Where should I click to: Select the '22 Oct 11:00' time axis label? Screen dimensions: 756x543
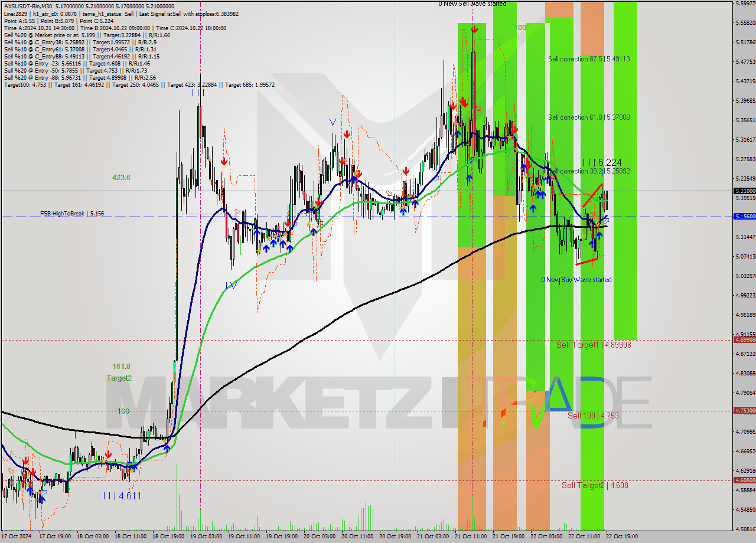(584, 537)
